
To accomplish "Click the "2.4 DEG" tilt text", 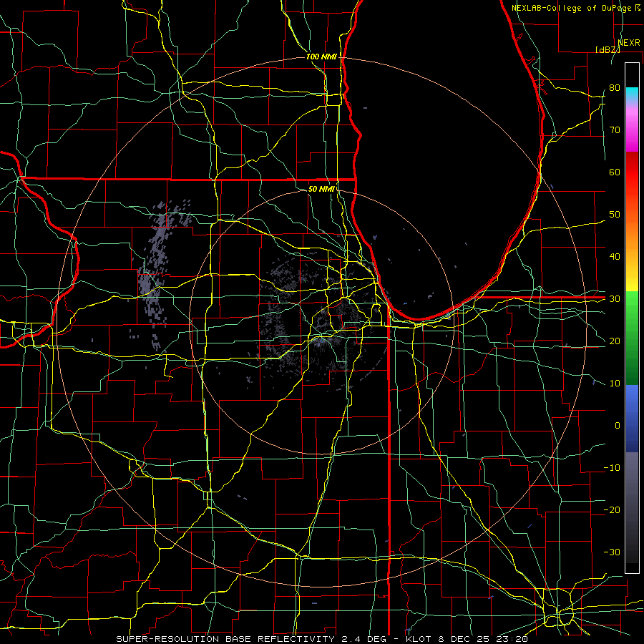I will coord(364,639).
